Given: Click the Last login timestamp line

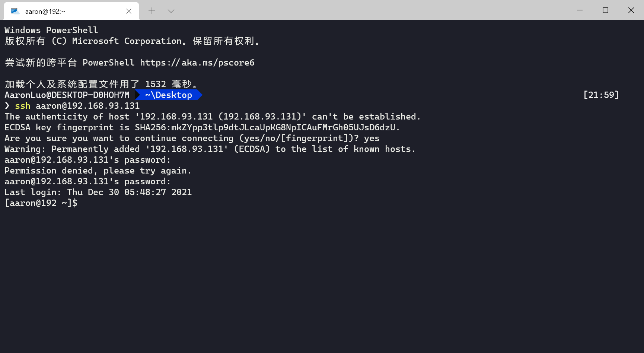Looking at the screenshot, I should [x=98, y=192].
